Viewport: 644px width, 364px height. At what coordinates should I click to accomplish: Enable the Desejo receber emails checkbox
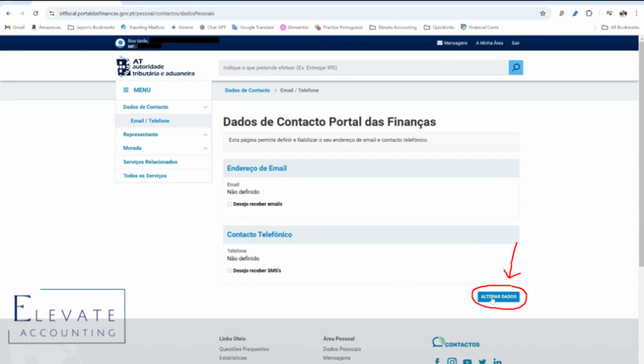coord(230,203)
